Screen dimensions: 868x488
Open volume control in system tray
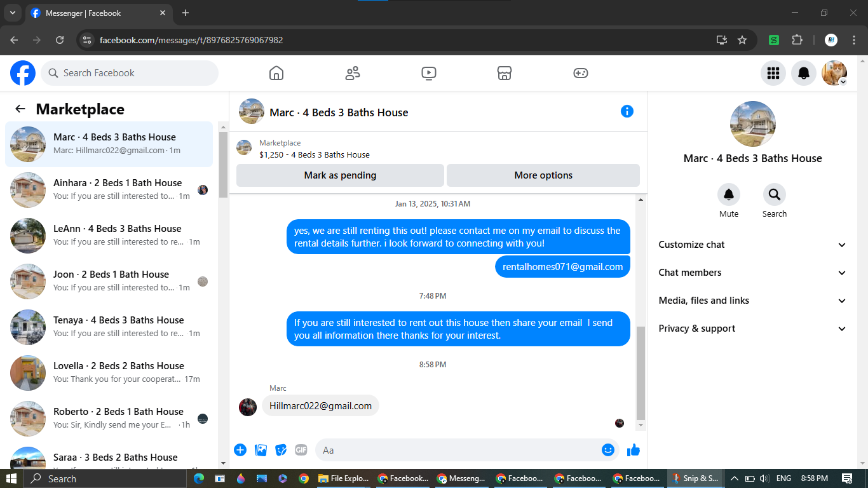tap(764, 478)
